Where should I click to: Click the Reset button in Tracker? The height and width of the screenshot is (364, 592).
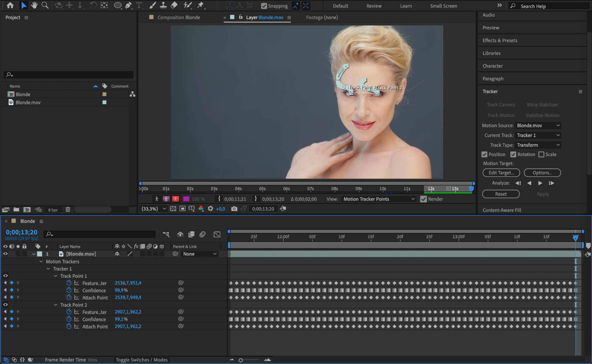click(501, 194)
